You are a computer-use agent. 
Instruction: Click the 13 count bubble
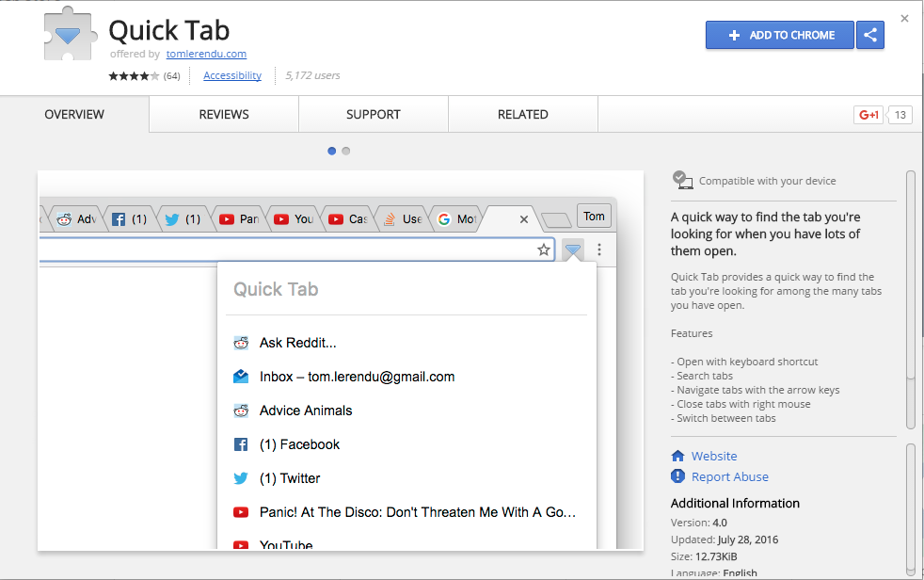click(x=900, y=115)
